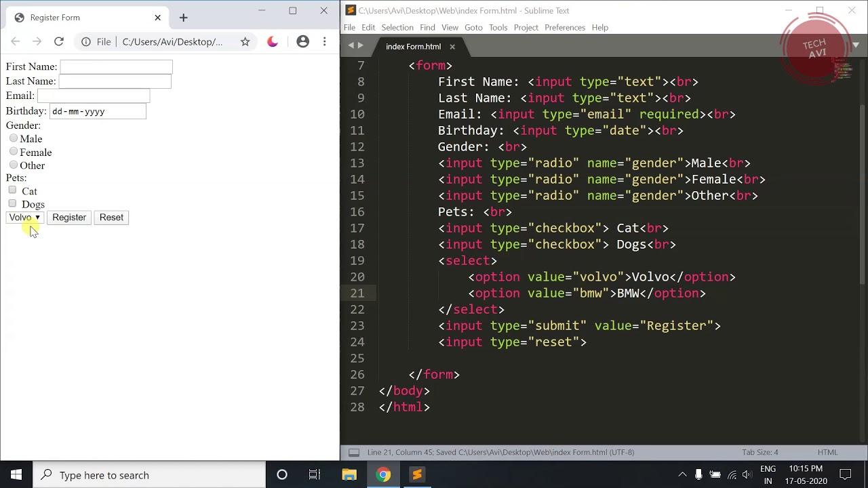Click the Chrome address bar URL
868x488 pixels.
(172, 41)
